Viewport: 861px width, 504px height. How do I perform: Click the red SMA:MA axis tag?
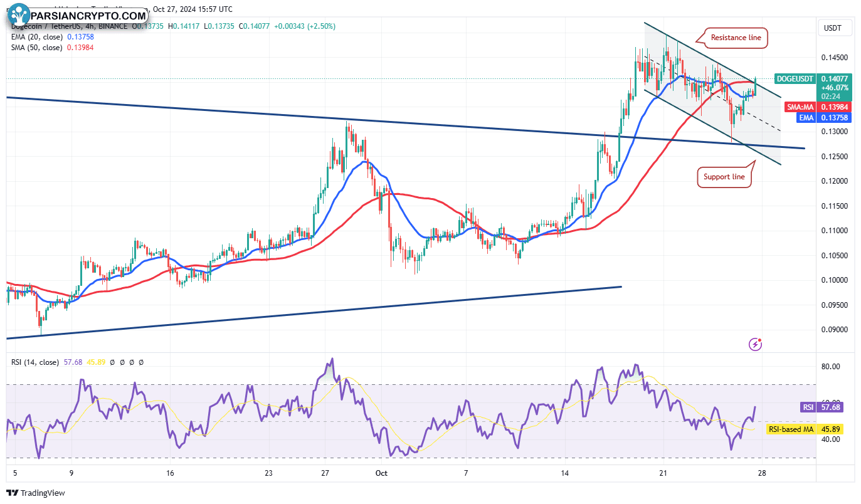799,107
